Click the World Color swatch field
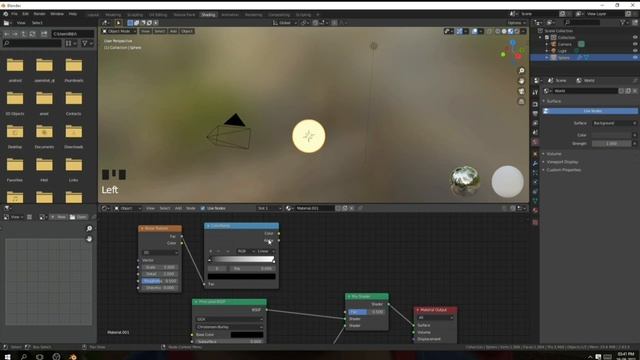This screenshot has height=360, width=640. (612, 135)
